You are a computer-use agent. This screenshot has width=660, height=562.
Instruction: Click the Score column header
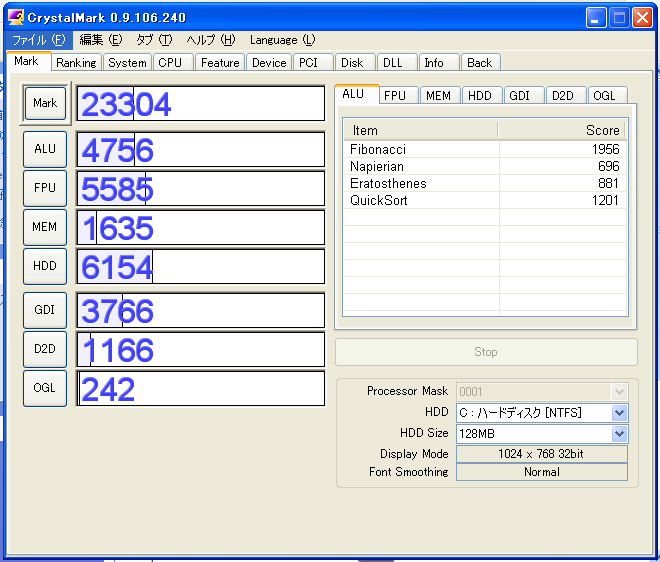[562, 131]
